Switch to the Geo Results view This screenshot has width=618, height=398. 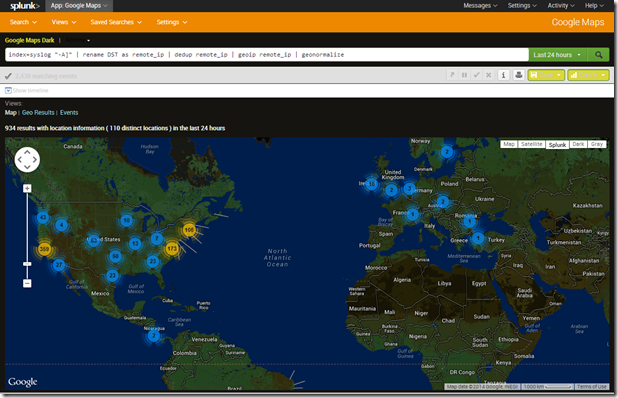38,113
